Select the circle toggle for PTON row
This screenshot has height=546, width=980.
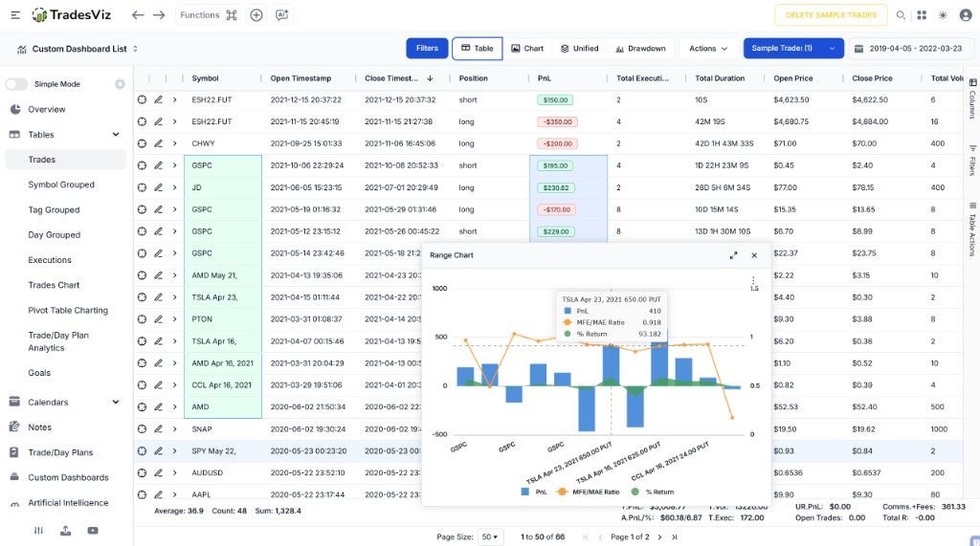coord(142,318)
